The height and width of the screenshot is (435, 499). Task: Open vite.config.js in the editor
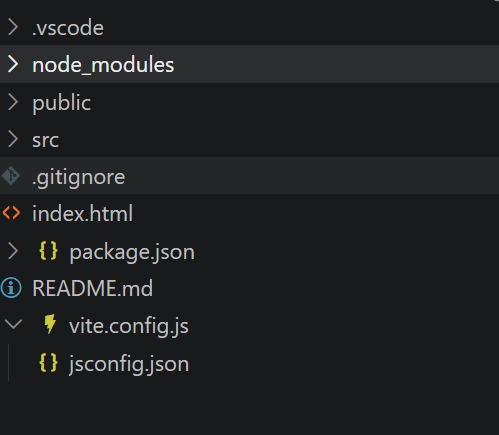click(x=129, y=326)
